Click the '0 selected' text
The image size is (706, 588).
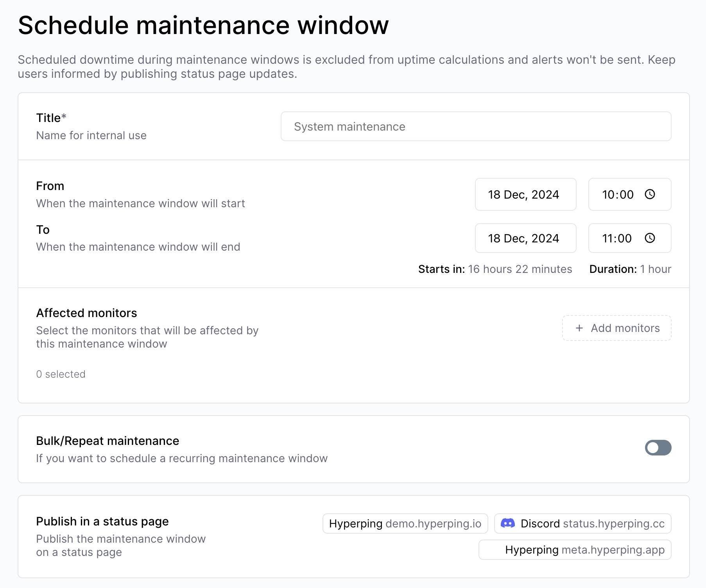click(61, 374)
